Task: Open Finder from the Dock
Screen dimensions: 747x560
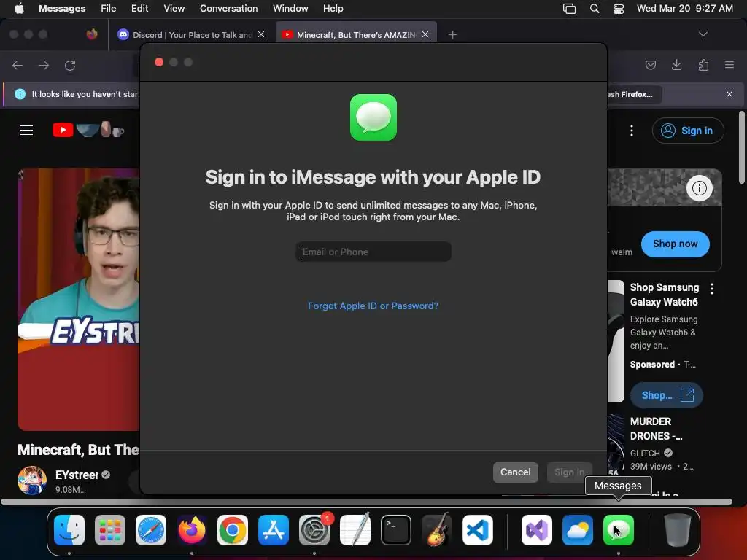Action: tap(69, 530)
